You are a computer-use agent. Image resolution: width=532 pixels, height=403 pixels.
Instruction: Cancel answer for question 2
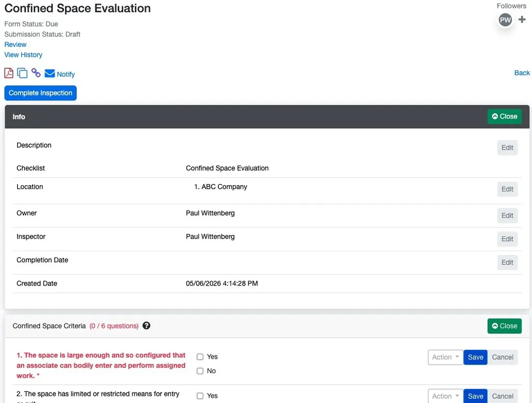(502, 396)
